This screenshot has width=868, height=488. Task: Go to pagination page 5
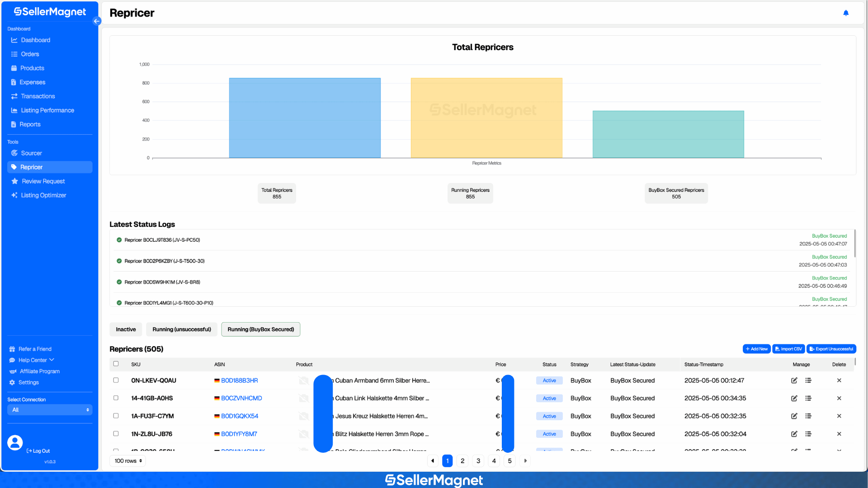(x=509, y=461)
